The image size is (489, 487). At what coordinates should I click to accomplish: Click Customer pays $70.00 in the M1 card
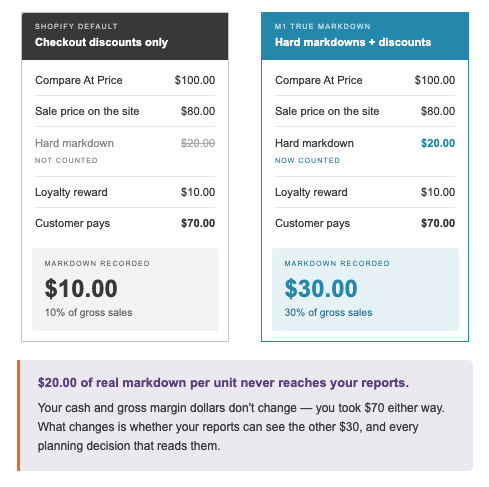coord(365,223)
